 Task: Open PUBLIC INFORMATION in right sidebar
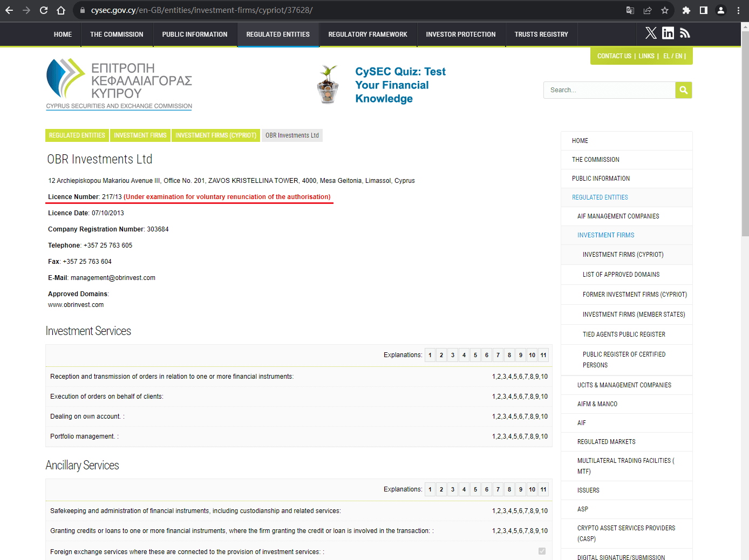point(627,179)
